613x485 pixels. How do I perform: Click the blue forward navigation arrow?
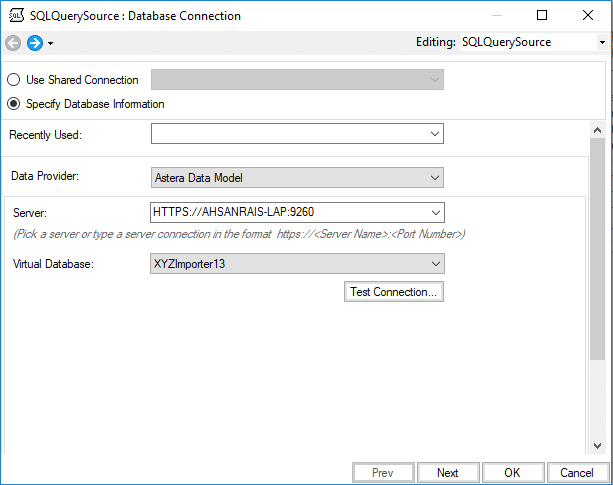click(34, 43)
